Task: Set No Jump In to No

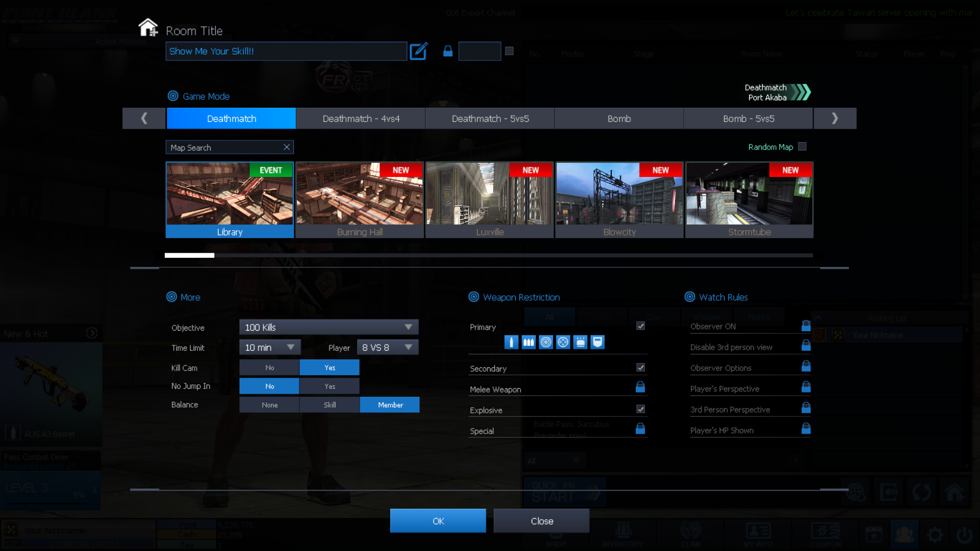Action: pyautogui.click(x=269, y=386)
